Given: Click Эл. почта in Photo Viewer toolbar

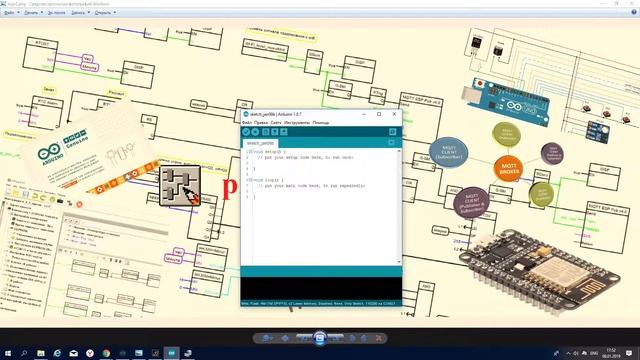Looking at the screenshot, I should [x=56, y=13].
